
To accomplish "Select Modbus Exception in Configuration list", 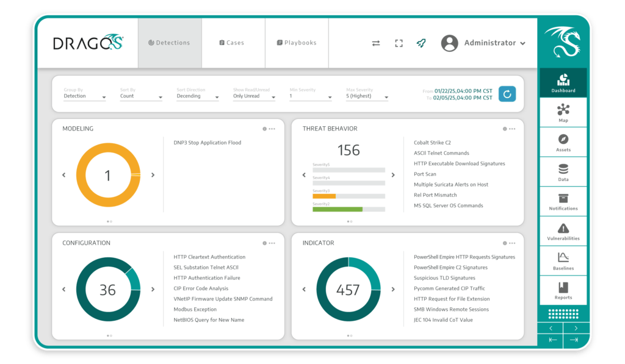I will click(195, 310).
